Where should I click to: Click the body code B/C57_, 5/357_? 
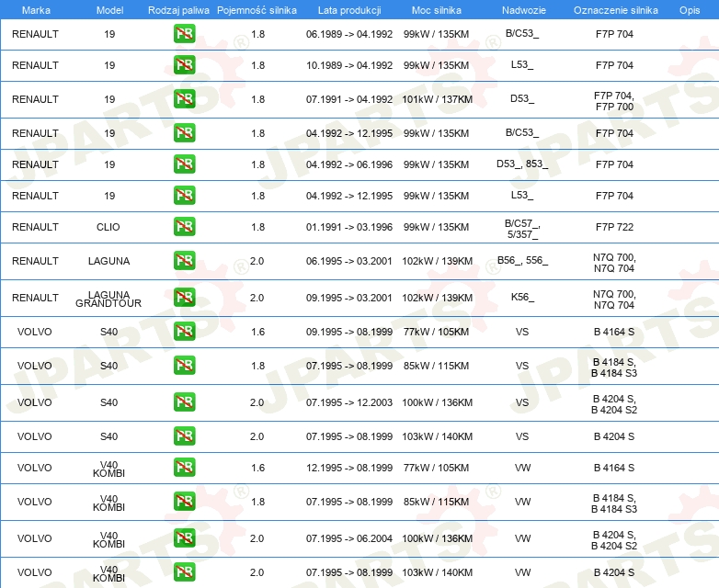pos(522,229)
